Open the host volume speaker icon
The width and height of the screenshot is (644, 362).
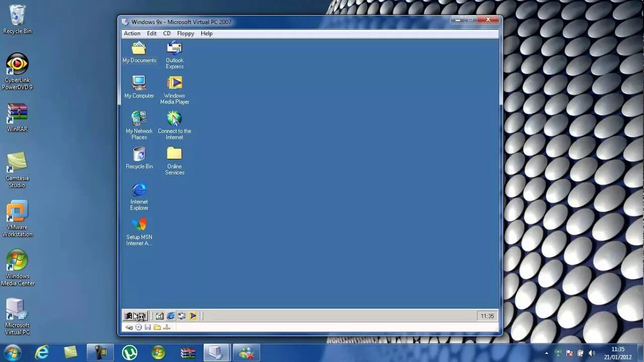[x=592, y=353]
